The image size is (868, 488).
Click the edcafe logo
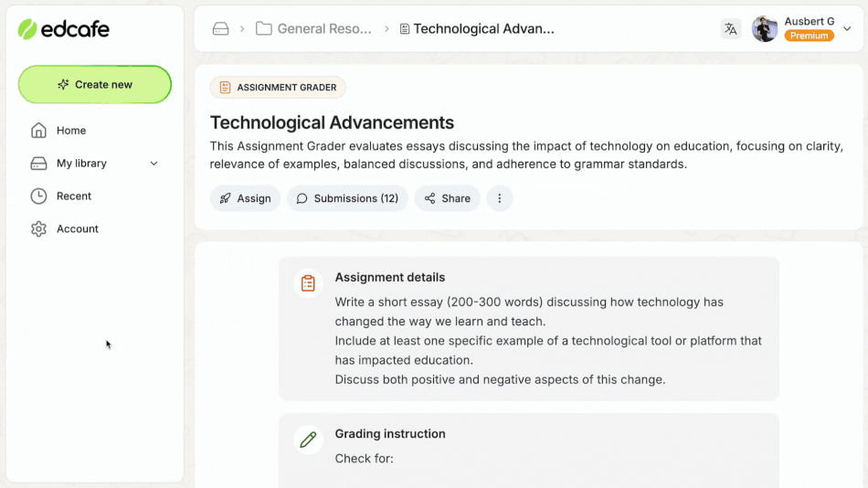[64, 29]
